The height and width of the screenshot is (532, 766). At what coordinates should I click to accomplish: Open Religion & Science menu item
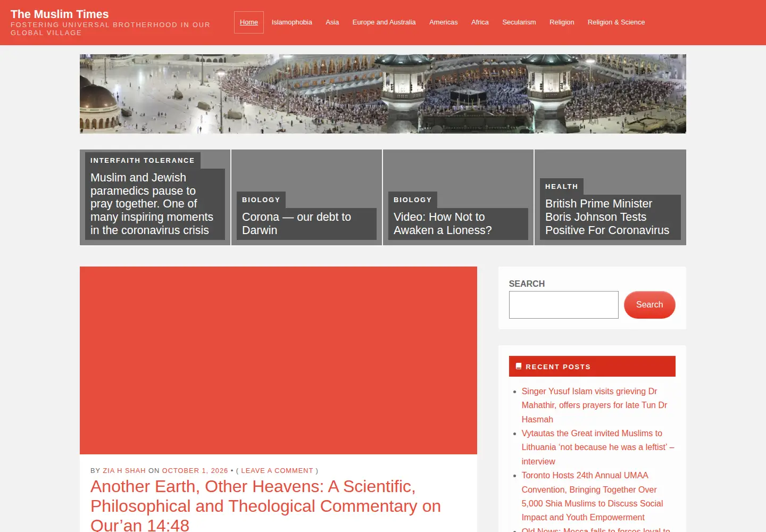click(616, 22)
